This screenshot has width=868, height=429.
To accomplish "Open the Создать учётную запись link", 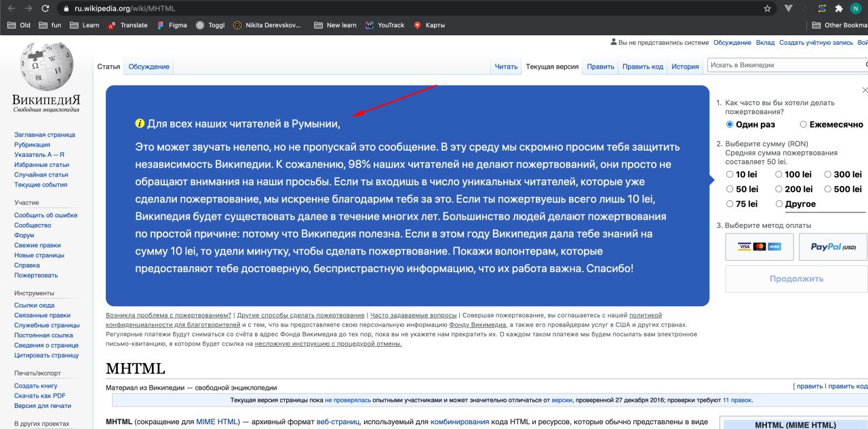I will pyautogui.click(x=816, y=43).
